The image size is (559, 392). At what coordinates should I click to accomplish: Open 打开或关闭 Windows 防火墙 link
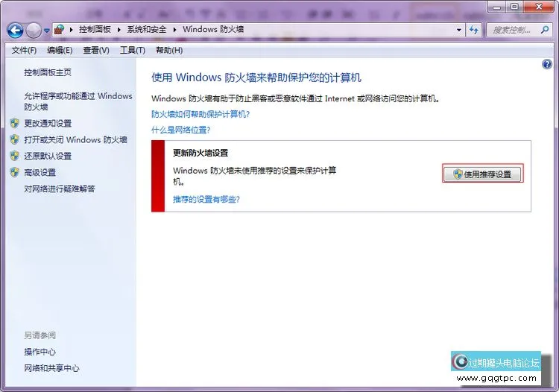75,139
